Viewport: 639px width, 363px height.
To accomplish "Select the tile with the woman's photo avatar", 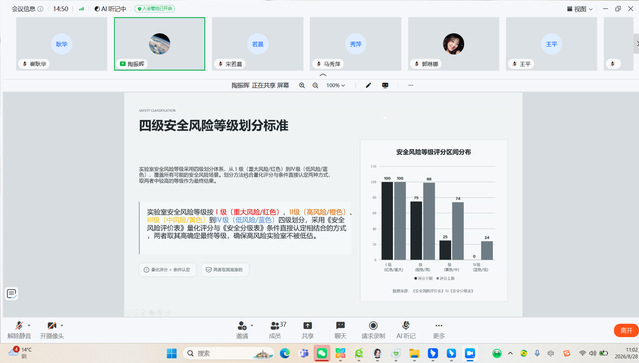I will click(454, 44).
